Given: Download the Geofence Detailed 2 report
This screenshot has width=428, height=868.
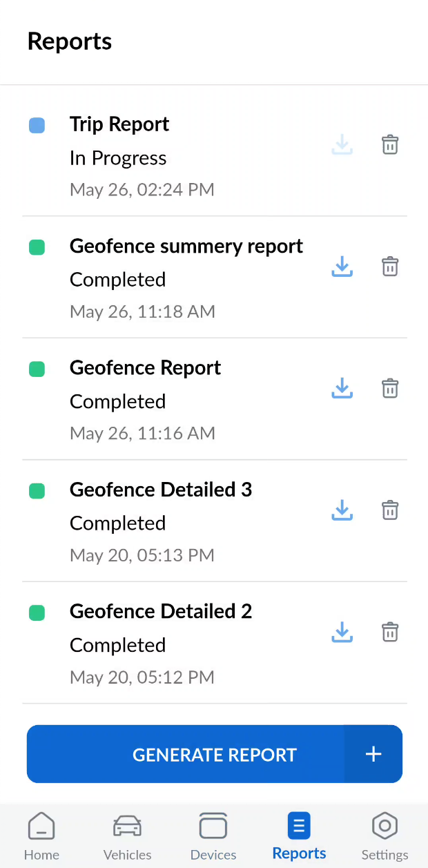Looking at the screenshot, I should [342, 632].
